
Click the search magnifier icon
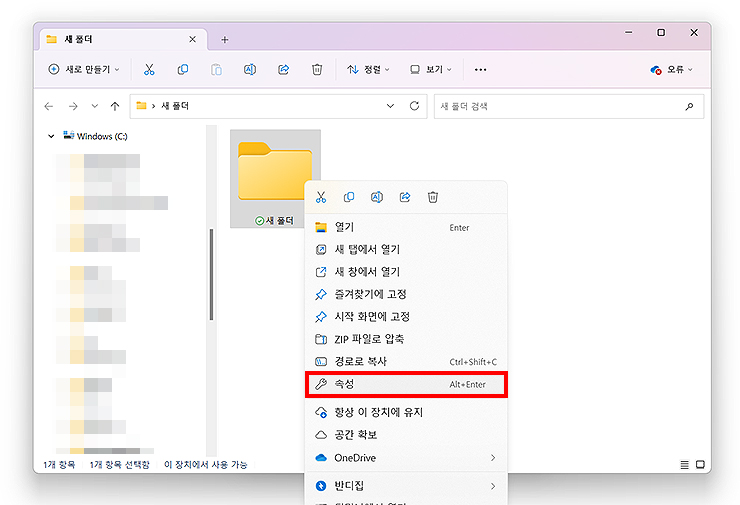click(689, 106)
